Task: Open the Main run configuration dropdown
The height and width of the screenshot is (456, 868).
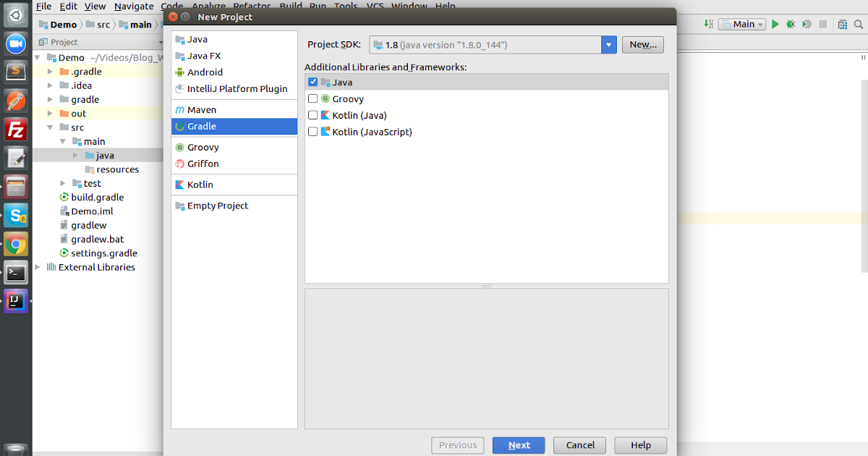Action: (741, 24)
